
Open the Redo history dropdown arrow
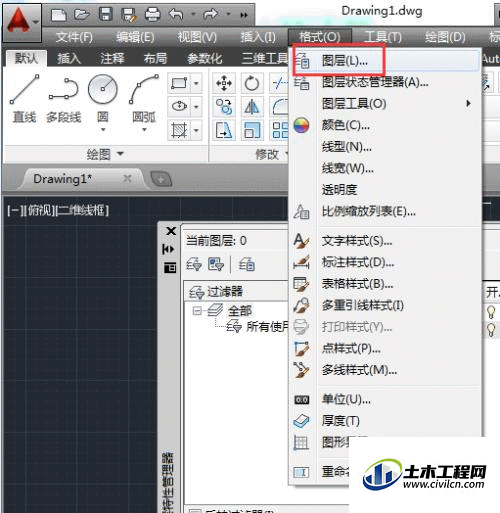[x=228, y=14]
